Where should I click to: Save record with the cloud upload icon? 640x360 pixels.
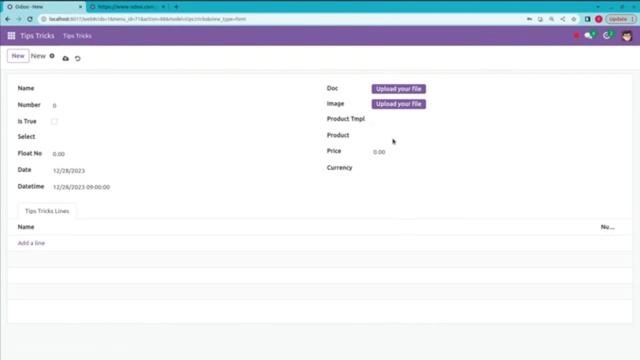pos(65,58)
